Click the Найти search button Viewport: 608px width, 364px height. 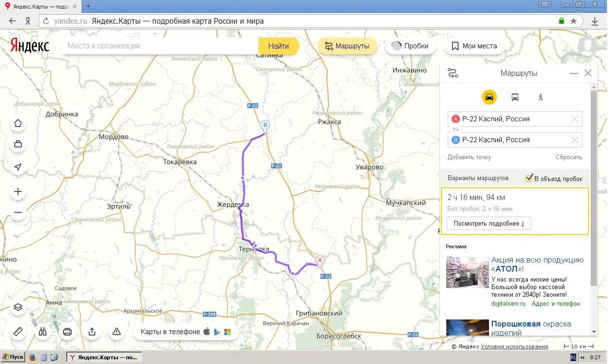pyautogui.click(x=278, y=46)
